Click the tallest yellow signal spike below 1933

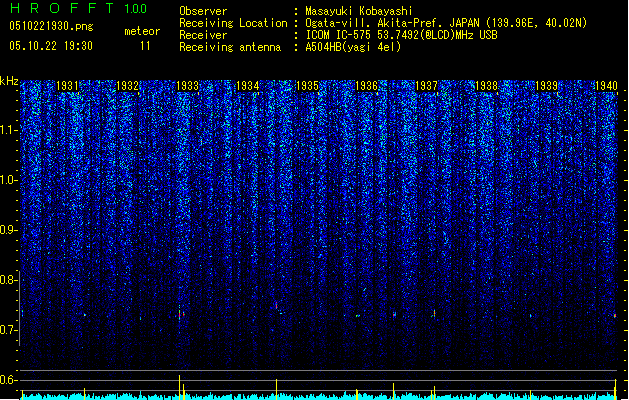click(179, 387)
